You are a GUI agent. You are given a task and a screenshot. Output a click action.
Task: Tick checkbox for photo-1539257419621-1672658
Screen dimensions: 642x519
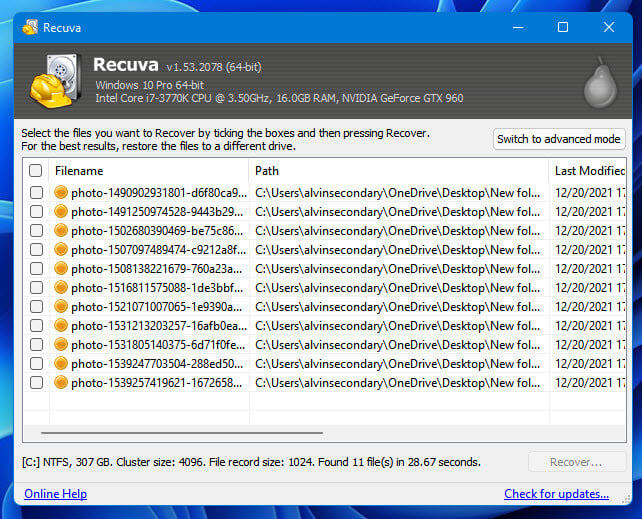pos(36,383)
